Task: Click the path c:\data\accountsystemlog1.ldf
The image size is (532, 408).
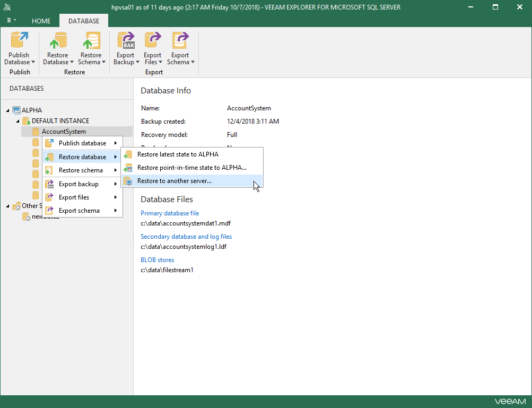Action: (x=184, y=247)
